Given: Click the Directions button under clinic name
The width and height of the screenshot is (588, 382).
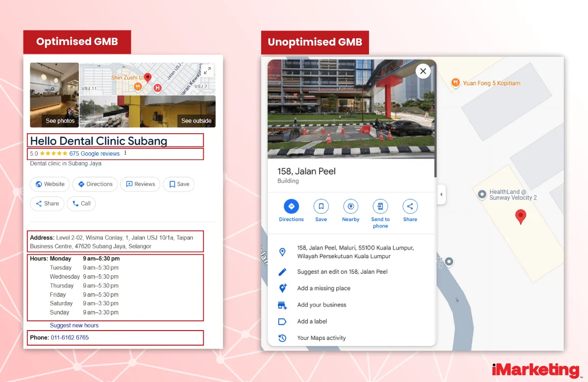Looking at the screenshot, I should click(x=95, y=184).
